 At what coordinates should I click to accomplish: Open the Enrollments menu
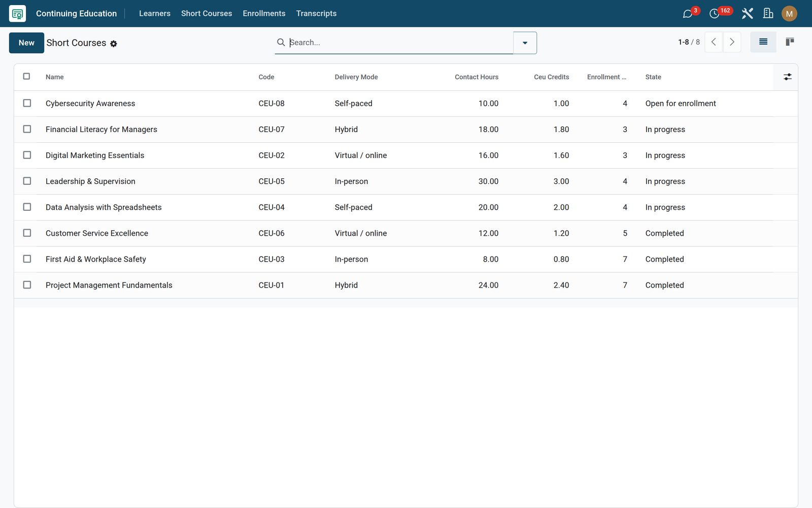pos(264,14)
